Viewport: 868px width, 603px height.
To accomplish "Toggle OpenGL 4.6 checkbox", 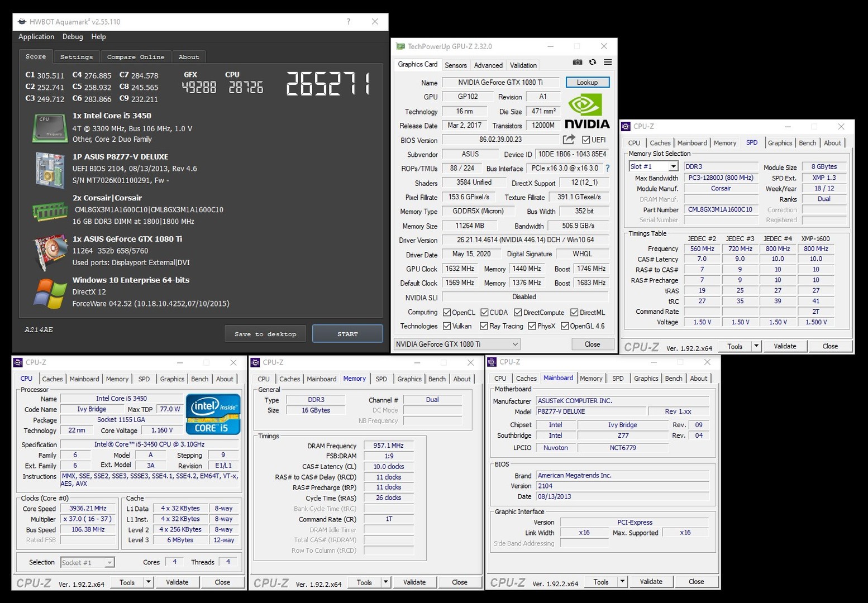I will point(565,326).
